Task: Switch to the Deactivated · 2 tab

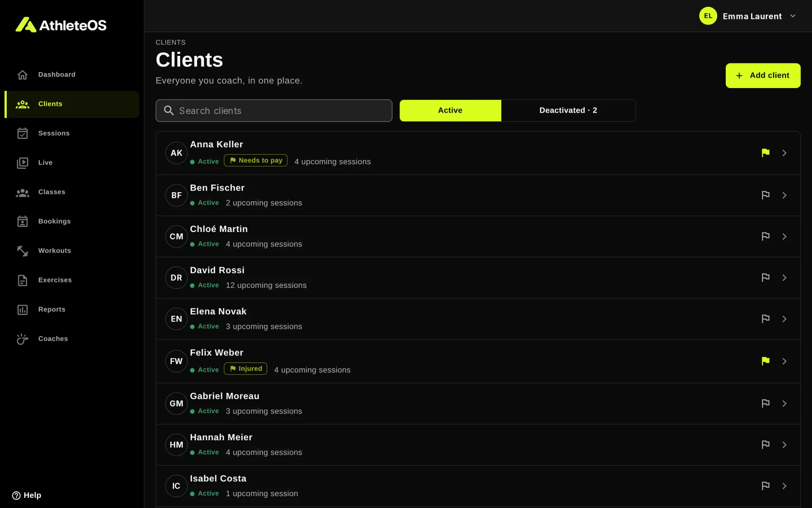Action: pyautogui.click(x=568, y=110)
